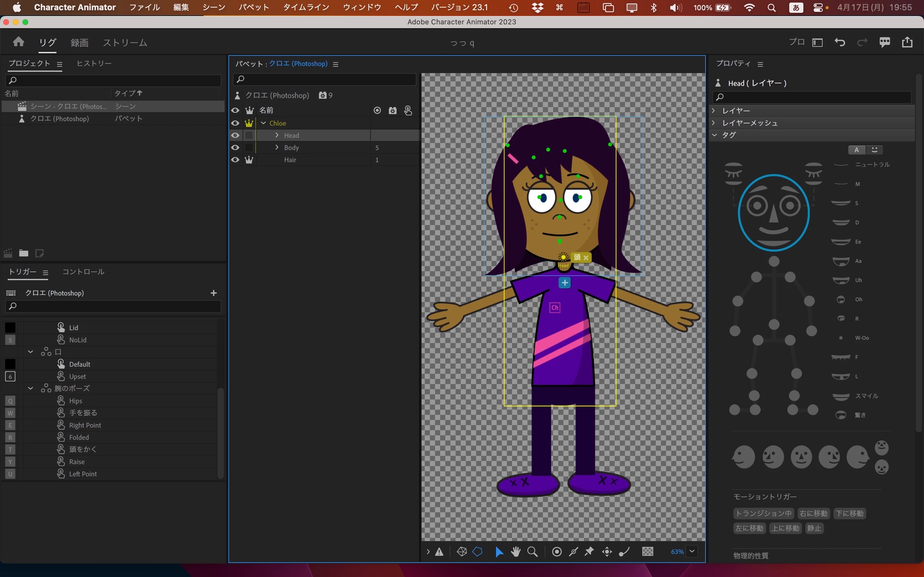Click the 右に移動 motion trigger tag
The width and height of the screenshot is (924, 577).
pyautogui.click(x=813, y=514)
